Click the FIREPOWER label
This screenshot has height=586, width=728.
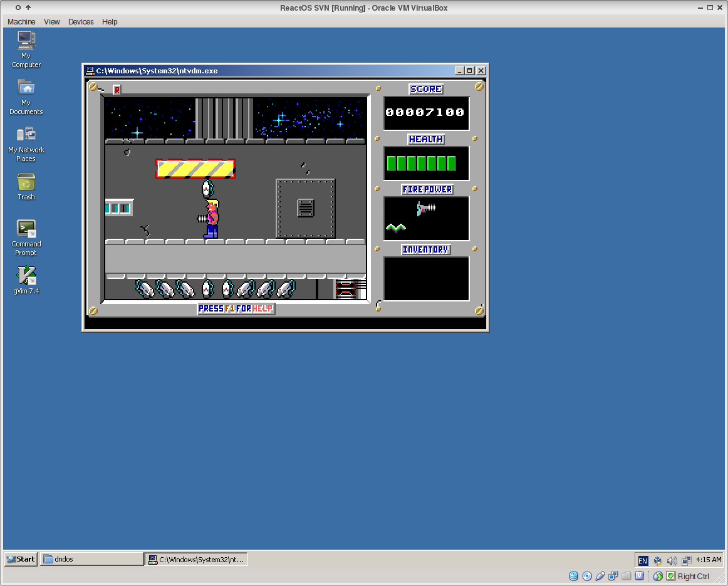point(427,189)
